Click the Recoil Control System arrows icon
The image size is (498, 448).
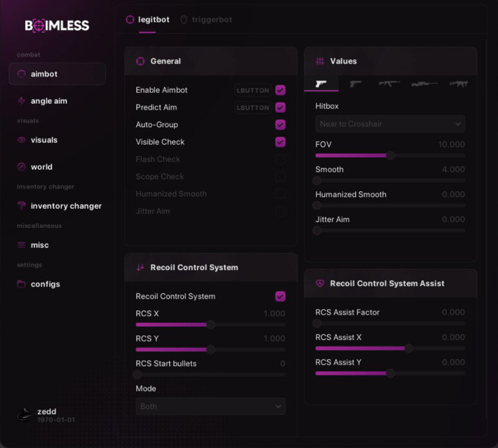[x=140, y=267]
